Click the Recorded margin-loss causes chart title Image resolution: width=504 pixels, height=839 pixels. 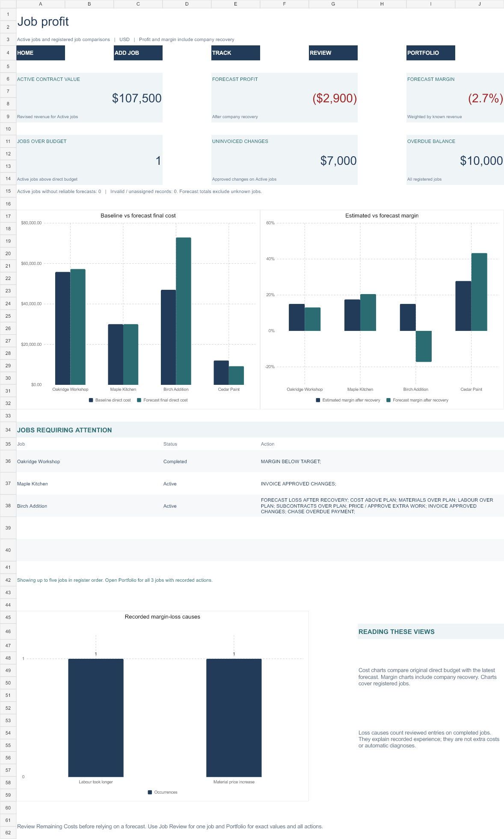click(x=163, y=617)
